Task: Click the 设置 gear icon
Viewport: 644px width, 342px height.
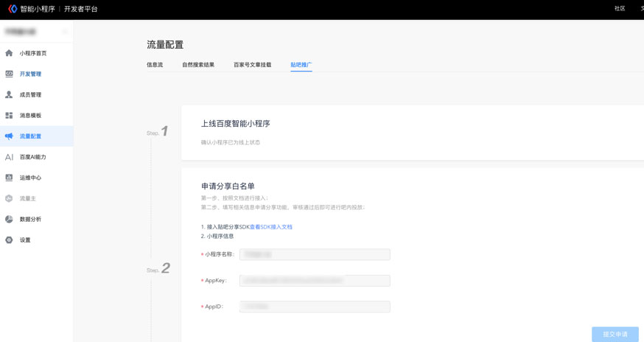Action: (9, 240)
